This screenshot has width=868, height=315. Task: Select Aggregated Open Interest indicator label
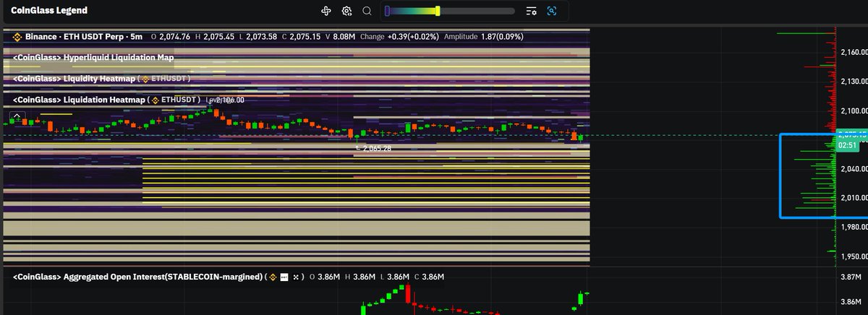coord(137,277)
